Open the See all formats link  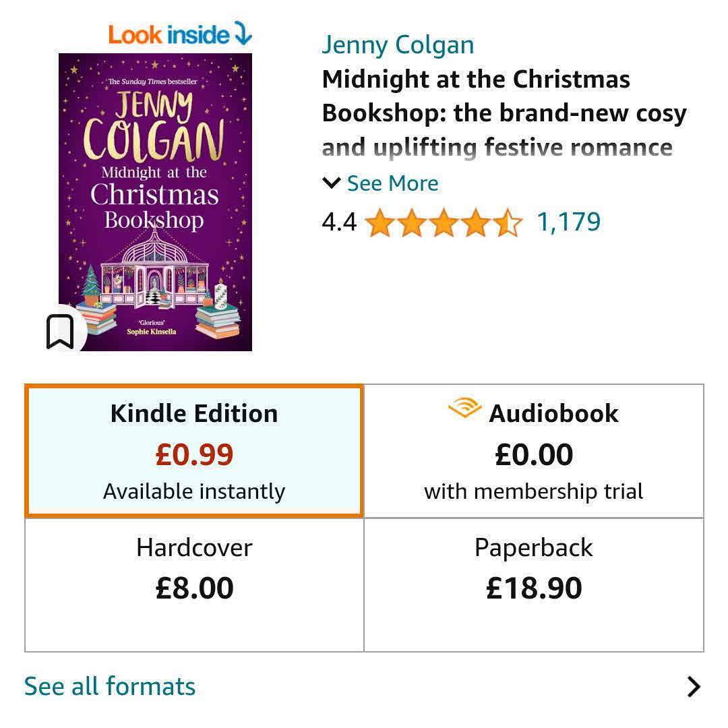[110, 687]
